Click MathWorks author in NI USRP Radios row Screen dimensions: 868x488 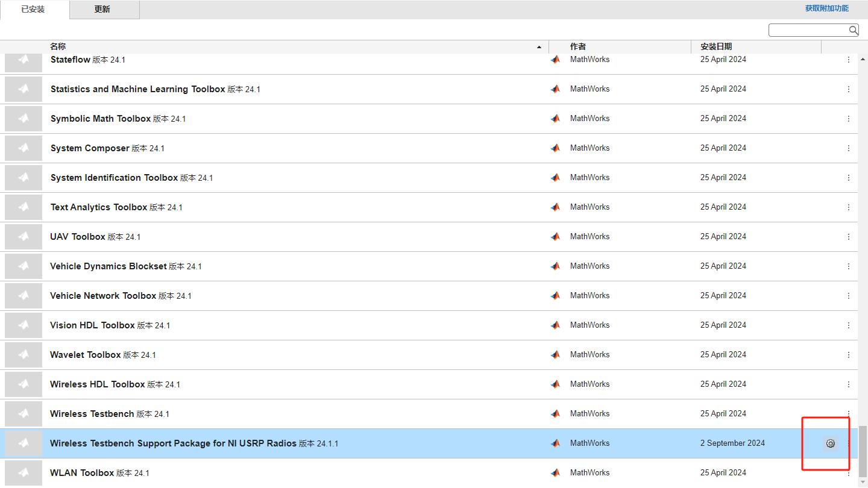click(590, 443)
